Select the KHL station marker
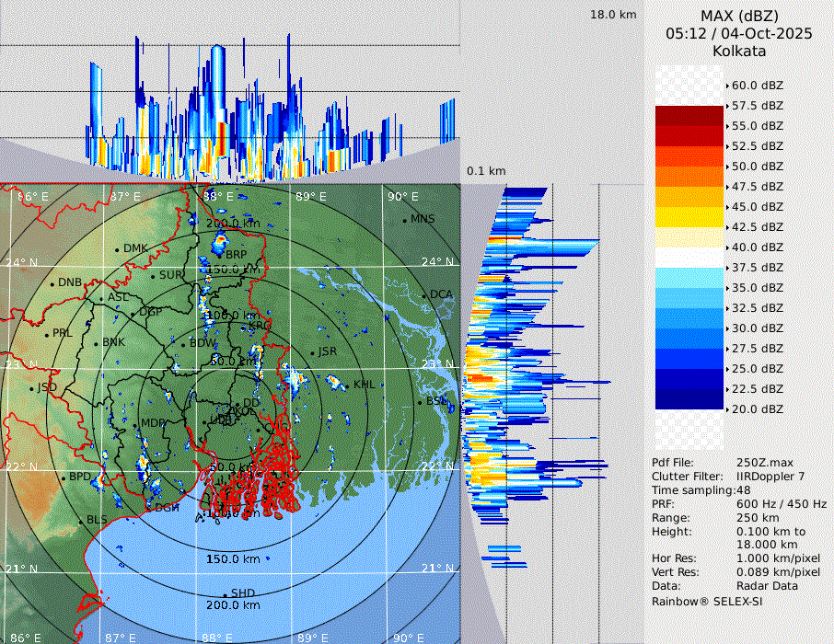 348,385
